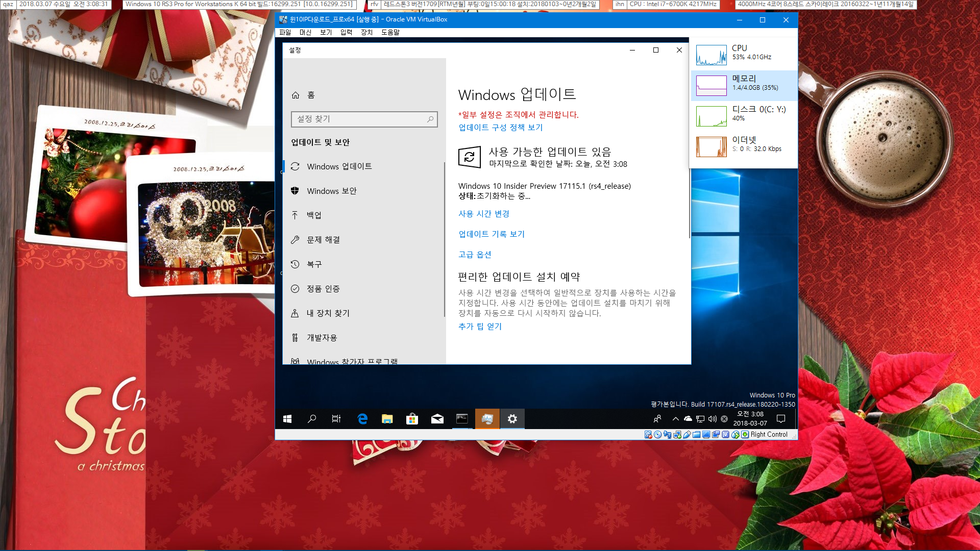
Task: Click the settings sidebar scrollbar
Action: pyautogui.click(x=445, y=239)
